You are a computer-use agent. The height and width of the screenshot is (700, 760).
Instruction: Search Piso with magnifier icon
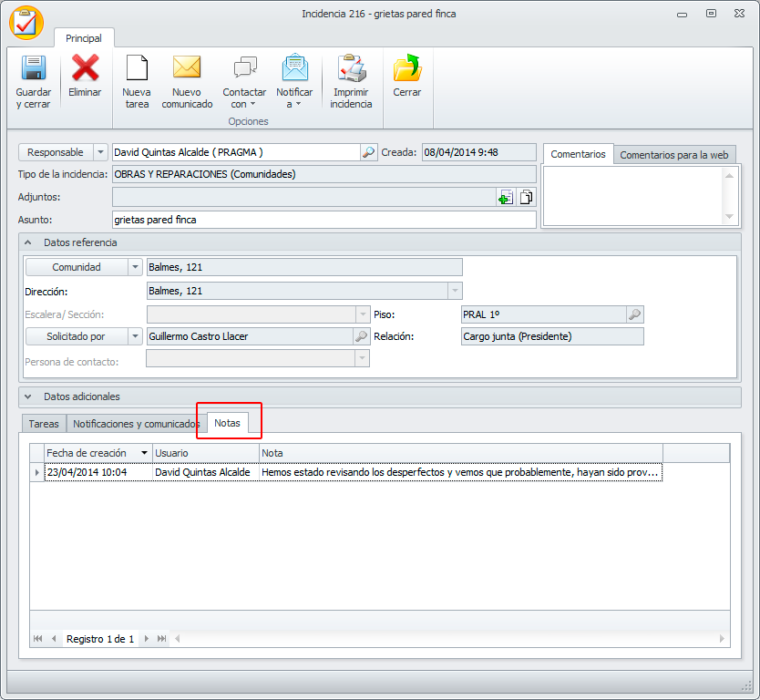click(634, 314)
